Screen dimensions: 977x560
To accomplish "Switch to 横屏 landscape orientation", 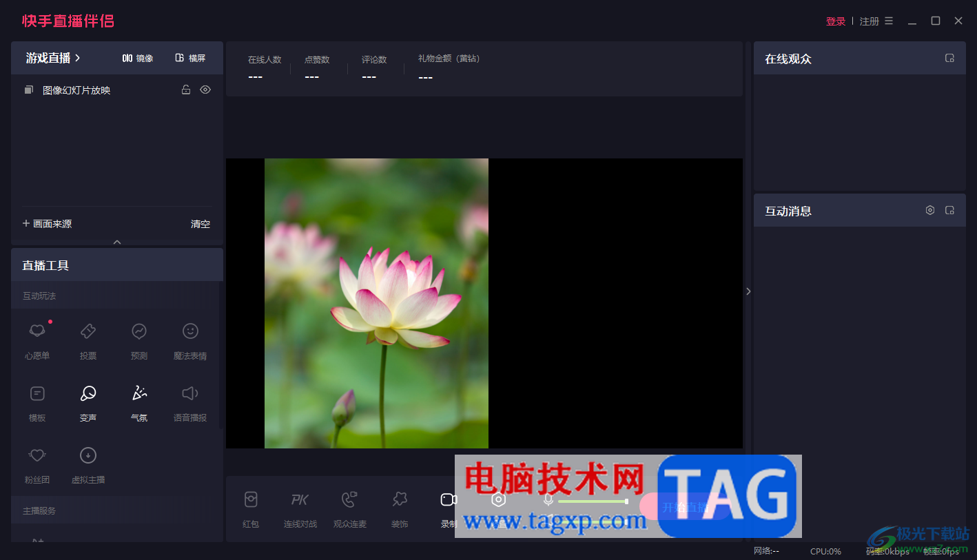I will pyautogui.click(x=191, y=58).
